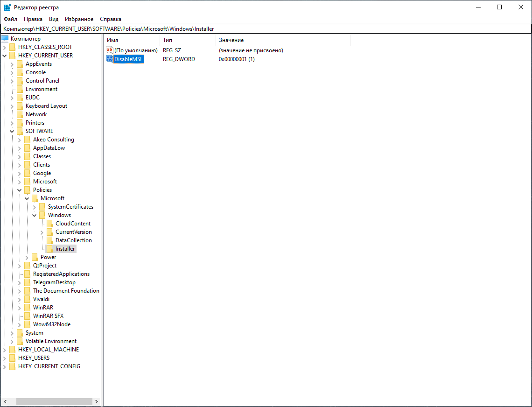Select the WinRAR key
The width and height of the screenshot is (532, 407).
click(x=43, y=308)
